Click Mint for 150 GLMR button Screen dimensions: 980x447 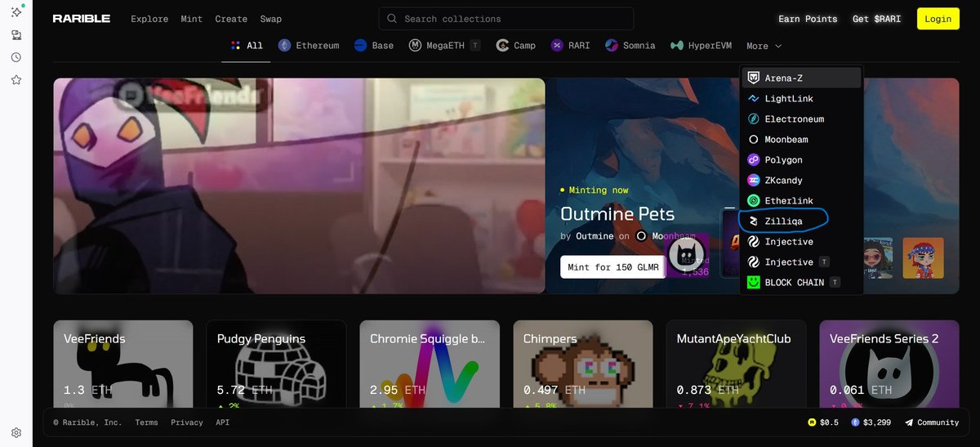click(x=612, y=267)
